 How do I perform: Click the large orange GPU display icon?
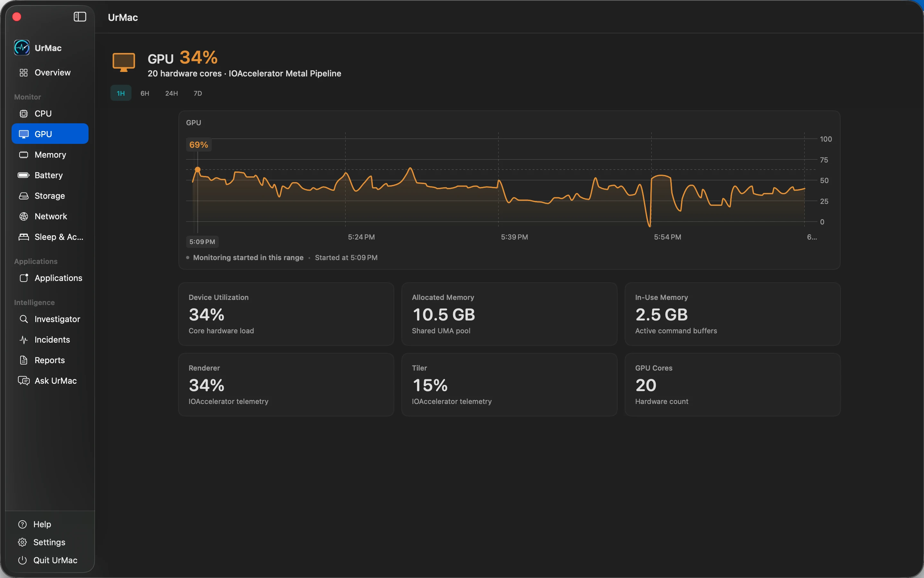[x=124, y=62]
